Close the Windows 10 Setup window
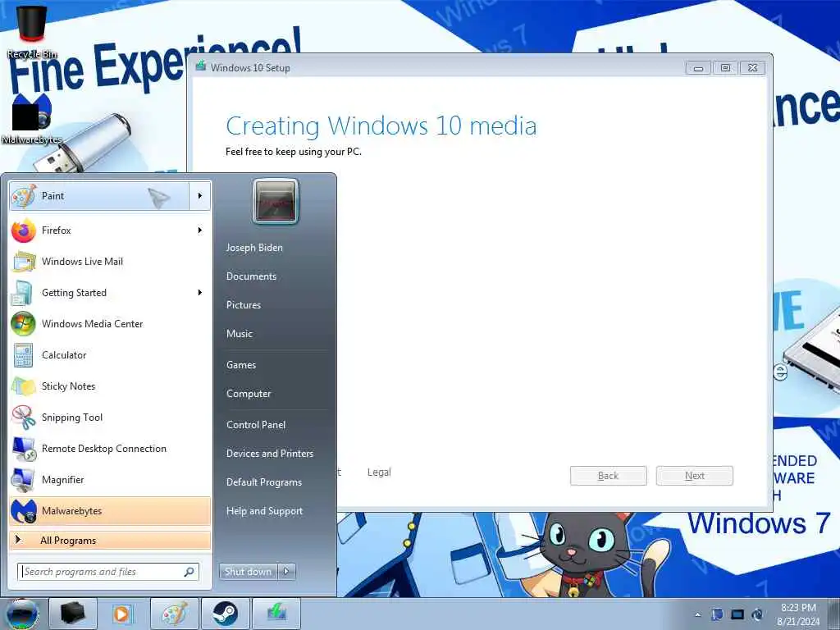The width and height of the screenshot is (840, 630). point(753,68)
